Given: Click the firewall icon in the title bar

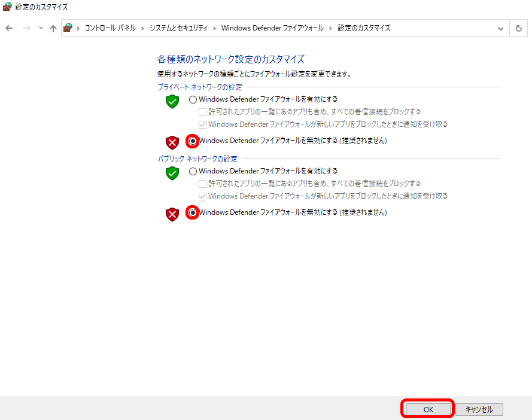Looking at the screenshot, I should click(x=6, y=7).
